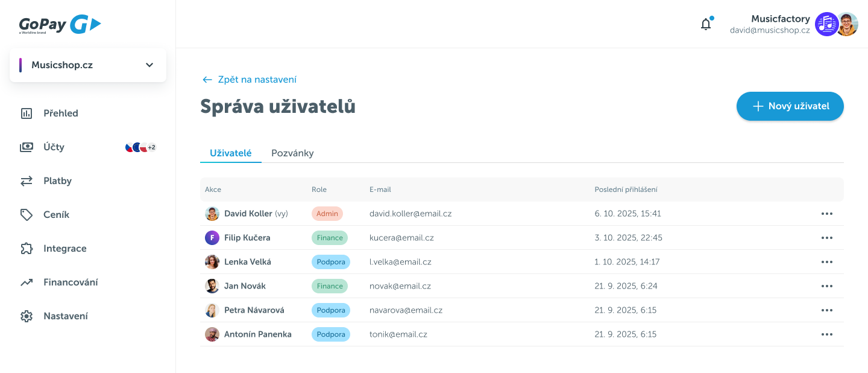This screenshot has width=868, height=373.
Task: Open the Platby section
Action: point(57,181)
